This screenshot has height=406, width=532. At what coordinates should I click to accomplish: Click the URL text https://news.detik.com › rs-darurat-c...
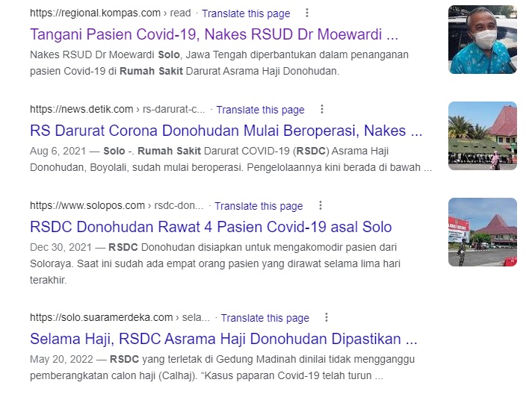coord(117,109)
